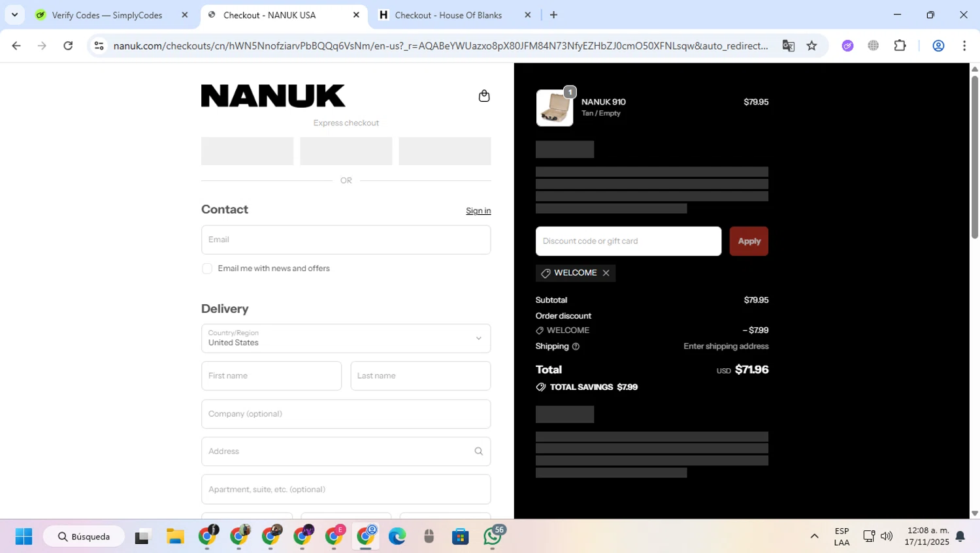Switch to Checkout - House Of Blanks tab
The height and width of the screenshot is (553, 980).
[x=448, y=15]
